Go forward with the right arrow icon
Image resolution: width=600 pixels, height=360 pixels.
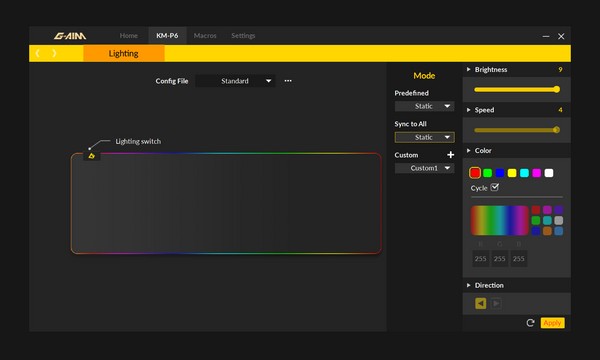(54, 53)
